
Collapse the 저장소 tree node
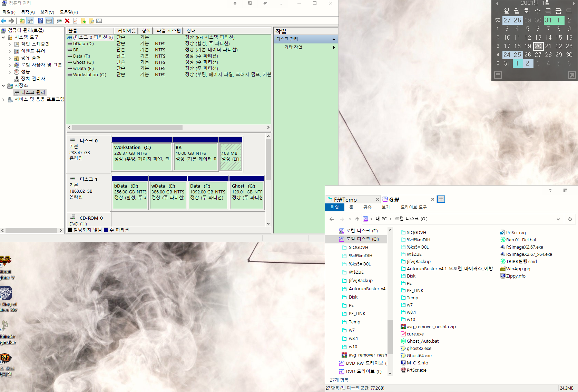[3, 86]
